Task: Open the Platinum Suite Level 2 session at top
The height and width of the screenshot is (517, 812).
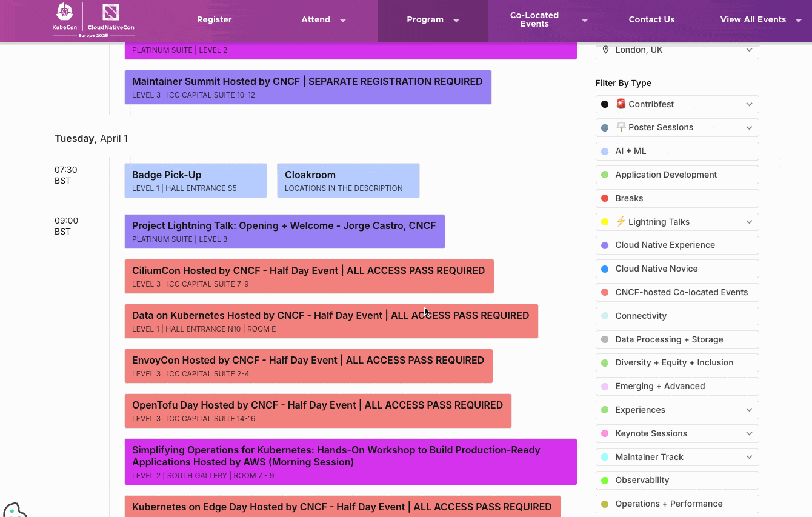Action: (351, 51)
